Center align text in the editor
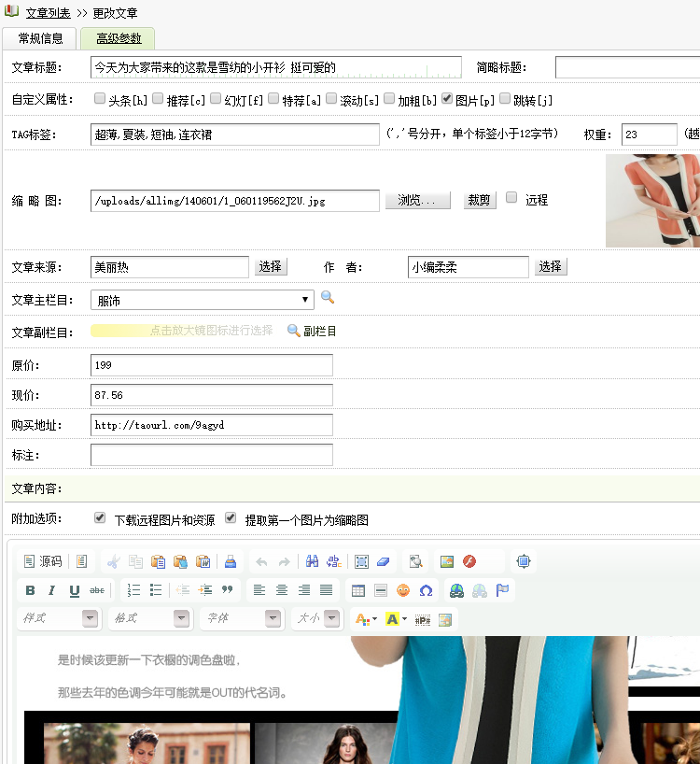The image size is (700, 764). click(282, 590)
